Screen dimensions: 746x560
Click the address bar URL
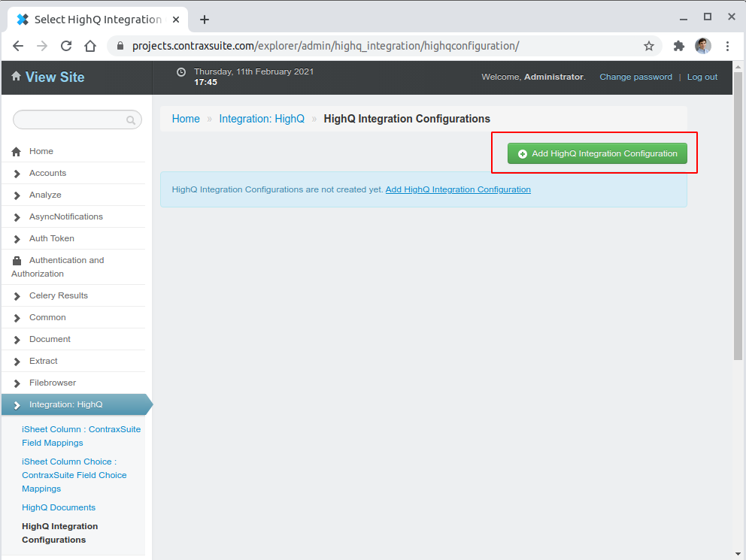click(x=326, y=46)
